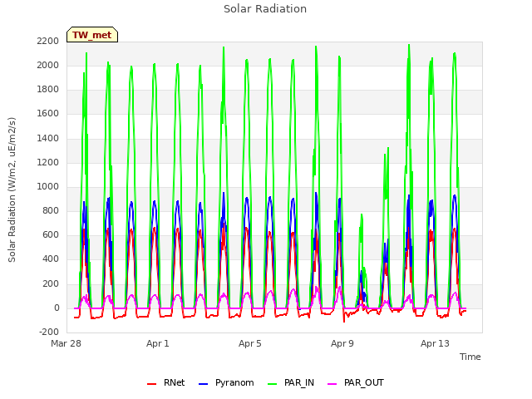Click the 1400 y-axis tick label

(x=48, y=138)
